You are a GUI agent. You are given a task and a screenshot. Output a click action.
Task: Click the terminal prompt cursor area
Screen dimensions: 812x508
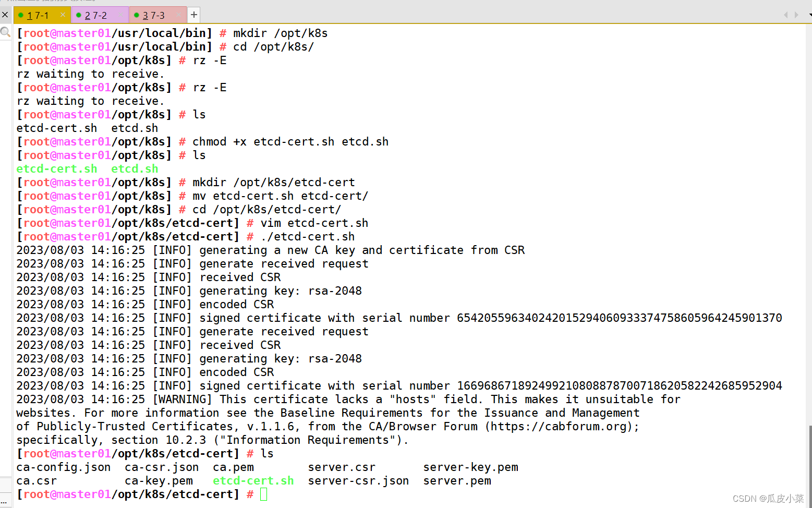(263, 494)
